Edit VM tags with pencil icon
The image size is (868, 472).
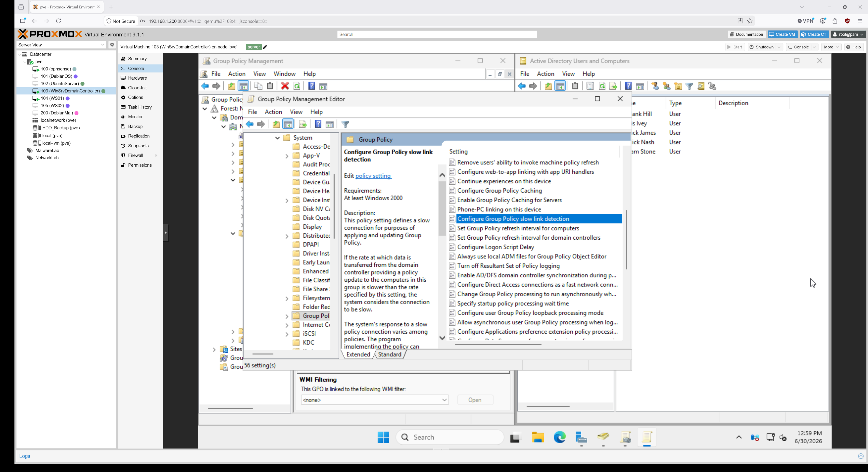click(x=265, y=47)
